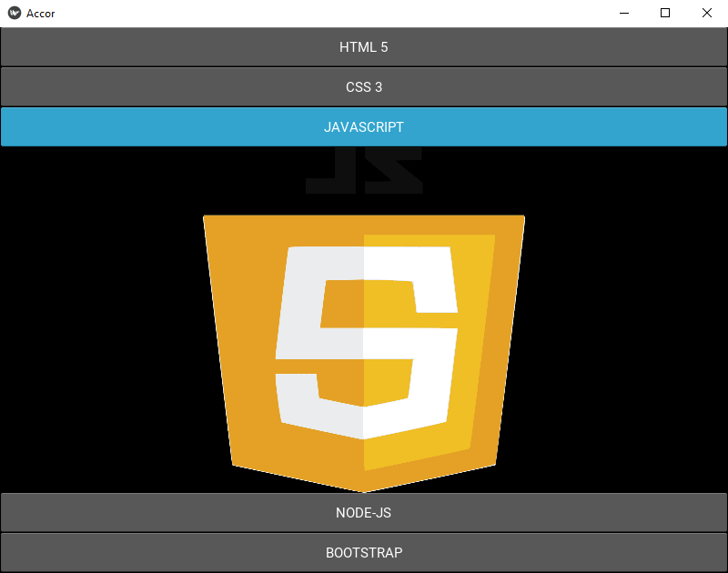Screen dimensions: 728x573
Task: Minimize the Accor window
Action: point(624,13)
